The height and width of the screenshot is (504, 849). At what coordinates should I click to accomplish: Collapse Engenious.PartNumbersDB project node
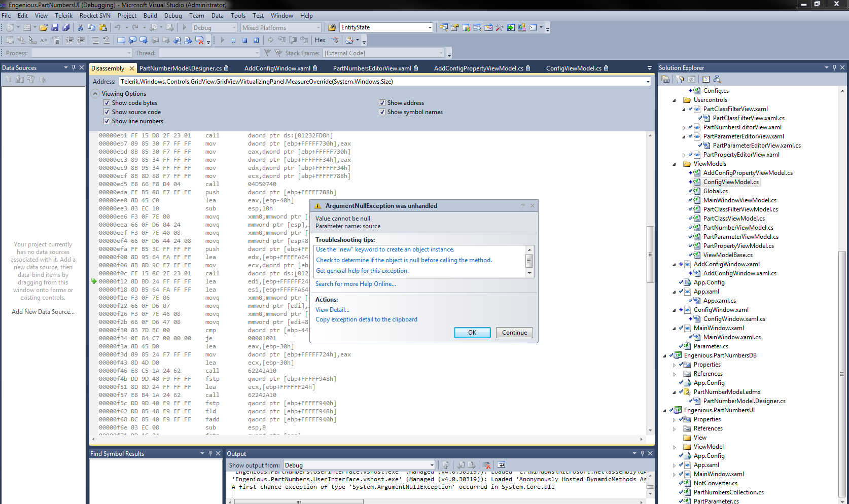(x=664, y=355)
